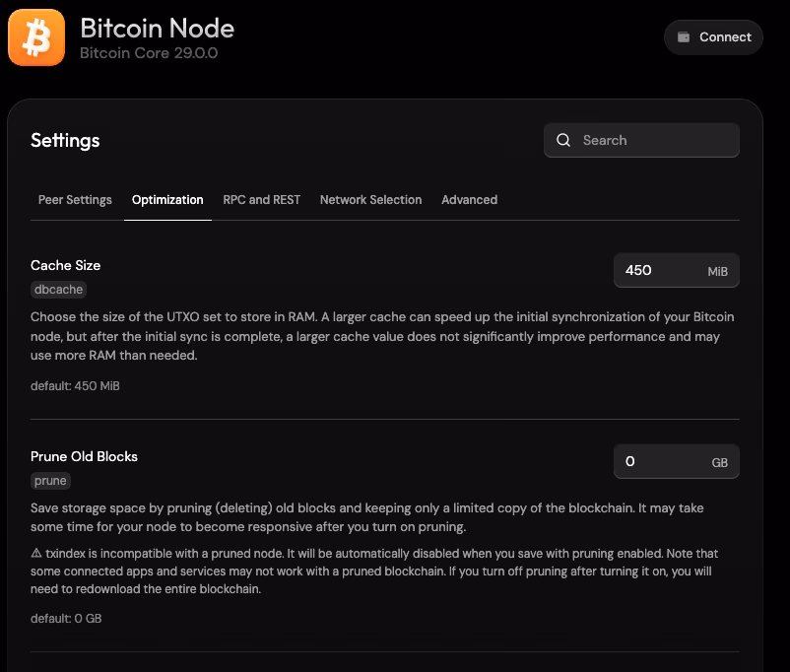The image size is (790, 672).
Task: Switch to the Advanced tab
Action: 469,199
